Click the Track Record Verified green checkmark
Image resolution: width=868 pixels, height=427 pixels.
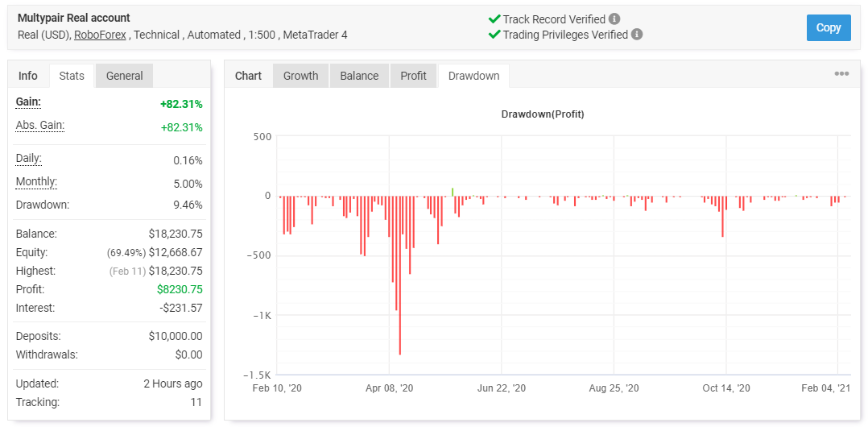pyautogui.click(x=494, y=19)
